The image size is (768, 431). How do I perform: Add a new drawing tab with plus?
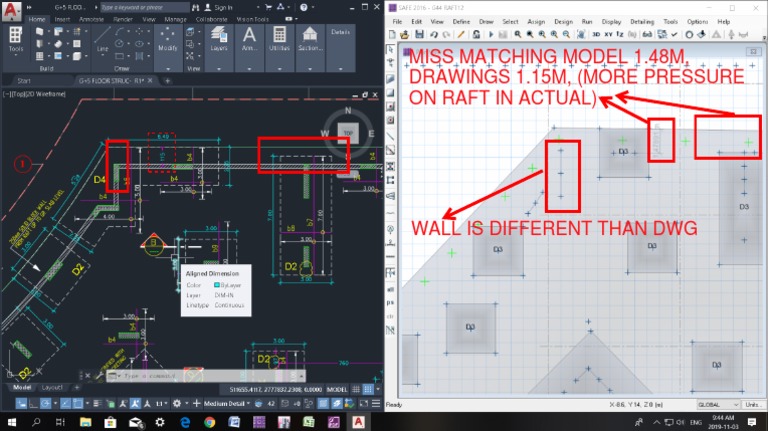168,80
